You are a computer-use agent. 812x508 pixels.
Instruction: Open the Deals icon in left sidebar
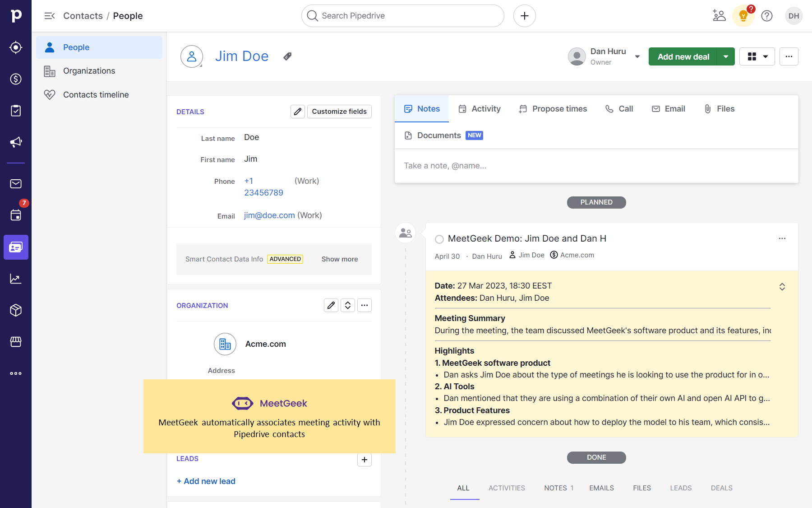[x=16, y=79]
